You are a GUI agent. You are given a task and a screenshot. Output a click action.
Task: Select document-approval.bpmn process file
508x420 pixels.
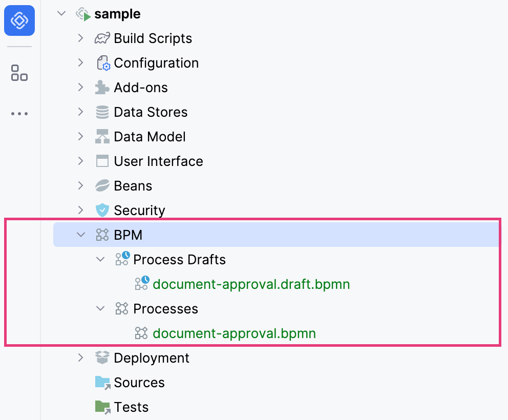tap(234, 333)
